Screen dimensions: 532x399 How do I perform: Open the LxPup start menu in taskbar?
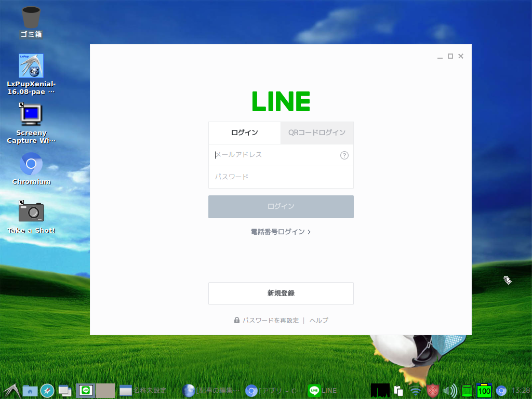click(11, 391)
